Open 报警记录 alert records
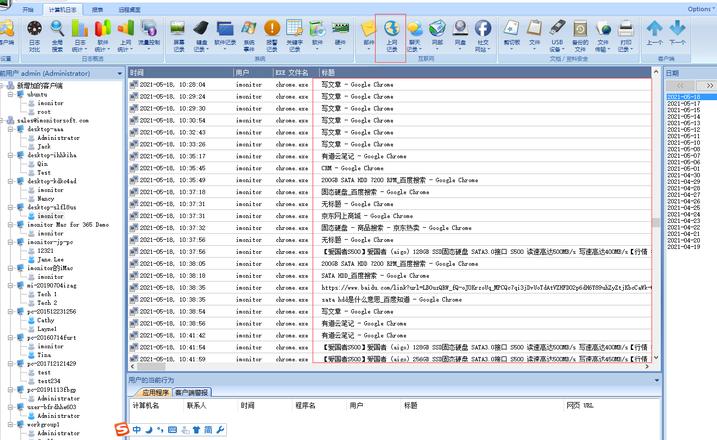The image size is (717, 440). tap(272, 36)
